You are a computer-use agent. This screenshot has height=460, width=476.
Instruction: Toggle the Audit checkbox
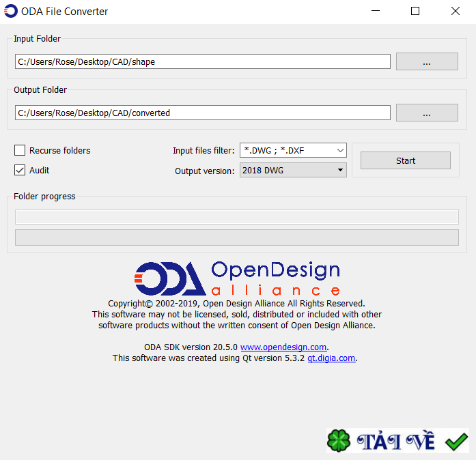(x=20, y=170)
